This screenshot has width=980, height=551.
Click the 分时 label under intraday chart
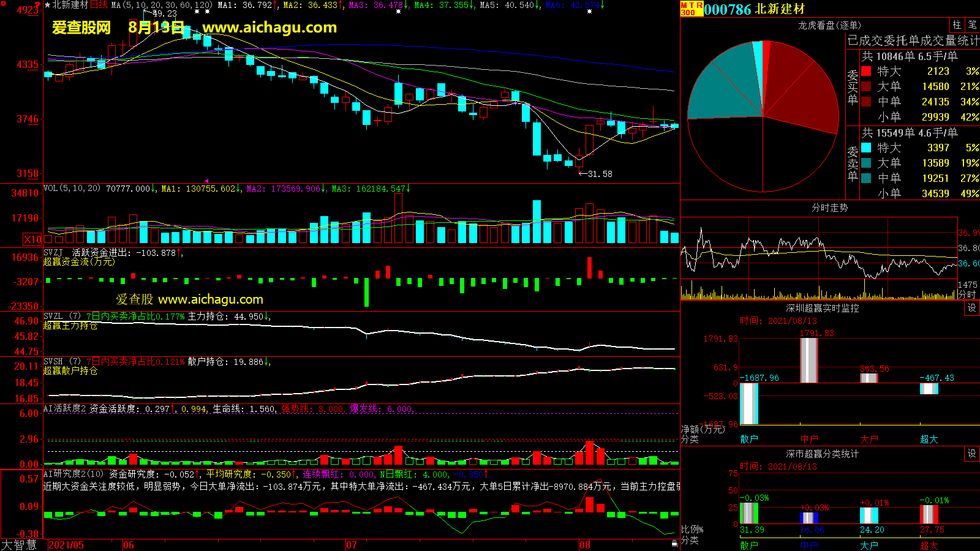click(967, 294)
